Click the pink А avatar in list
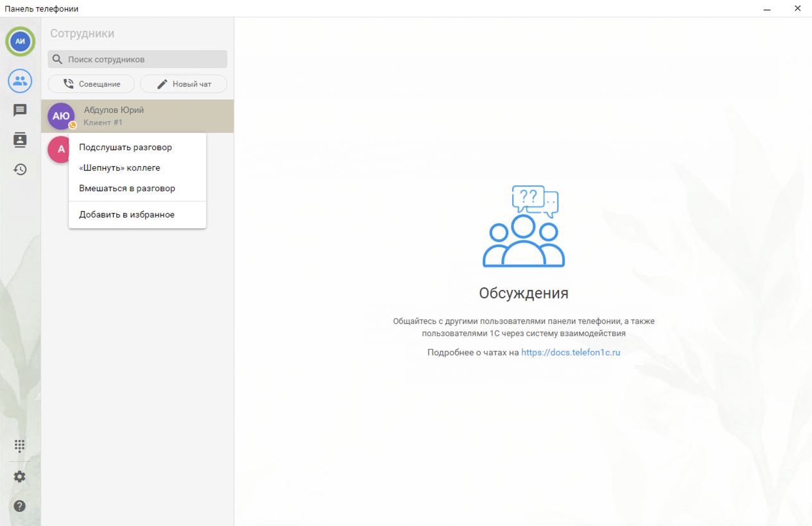This screenshot has width=812, height=526. point(58,149)
